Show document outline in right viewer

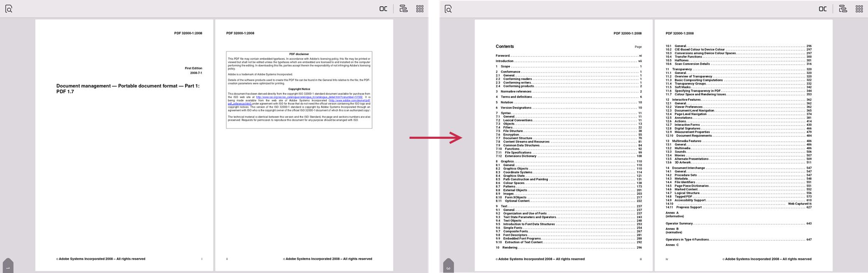click(843, 9)
